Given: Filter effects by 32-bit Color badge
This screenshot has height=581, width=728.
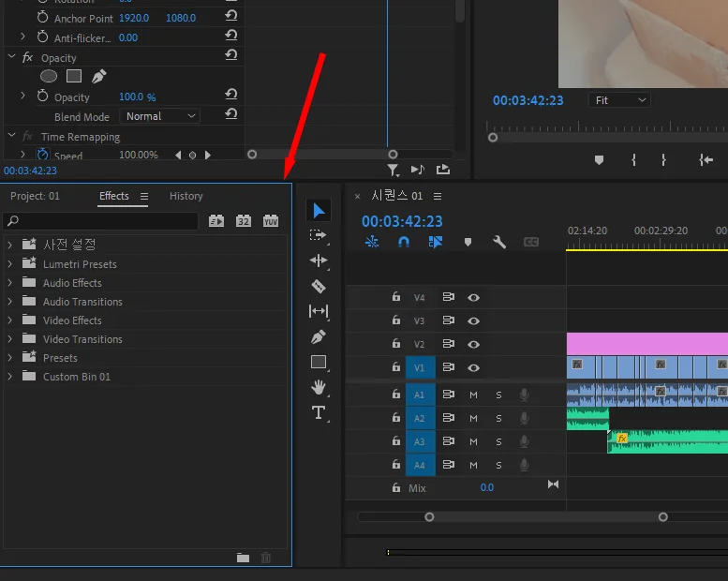Looking at the screenshot, I should tap(244, 220).
